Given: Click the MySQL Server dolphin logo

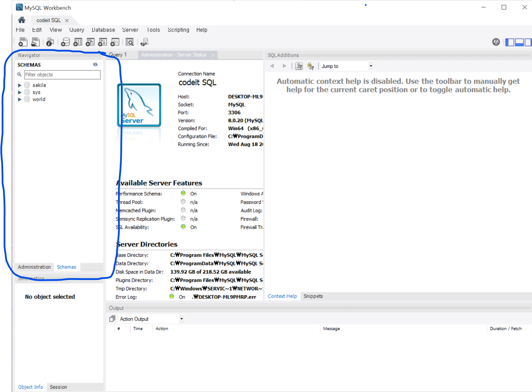Looking at the screenshot, I should (139, 105).
